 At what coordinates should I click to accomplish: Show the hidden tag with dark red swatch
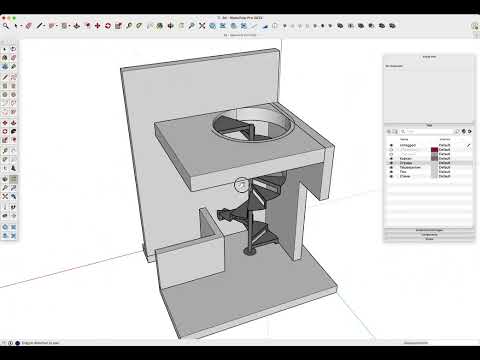391,150
